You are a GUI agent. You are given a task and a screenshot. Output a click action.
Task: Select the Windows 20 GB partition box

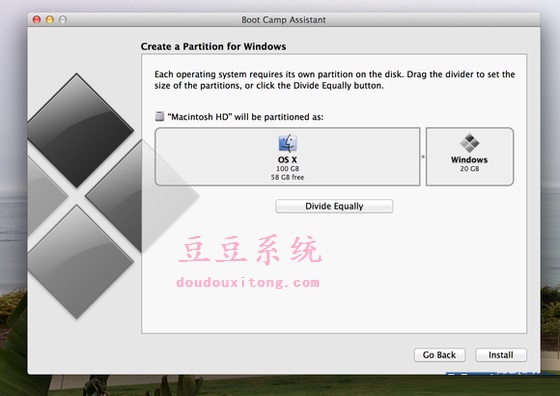(x=470, y=156)
